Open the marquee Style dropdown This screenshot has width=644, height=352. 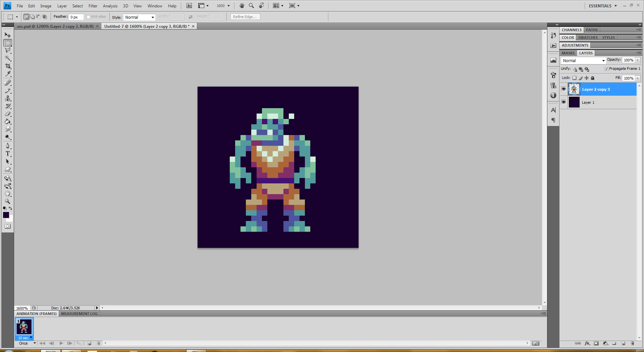coord(139,17)
